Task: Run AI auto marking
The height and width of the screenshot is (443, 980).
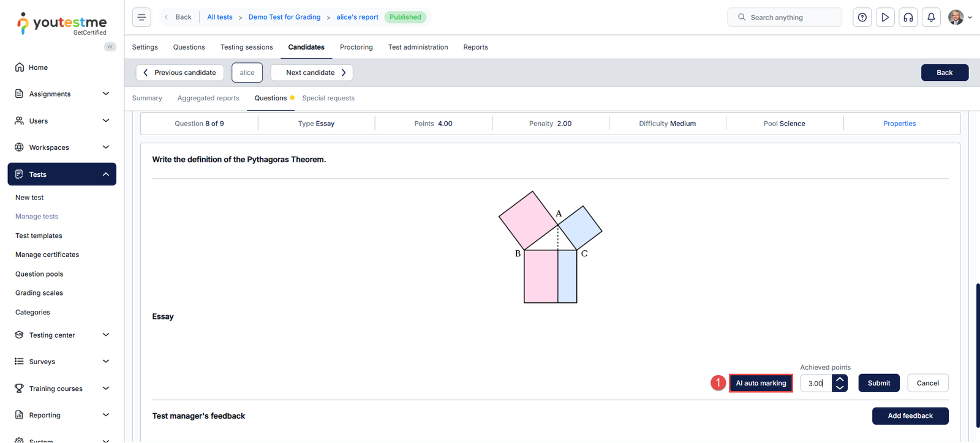Action: pyautogui.click(x=761, y=383)
